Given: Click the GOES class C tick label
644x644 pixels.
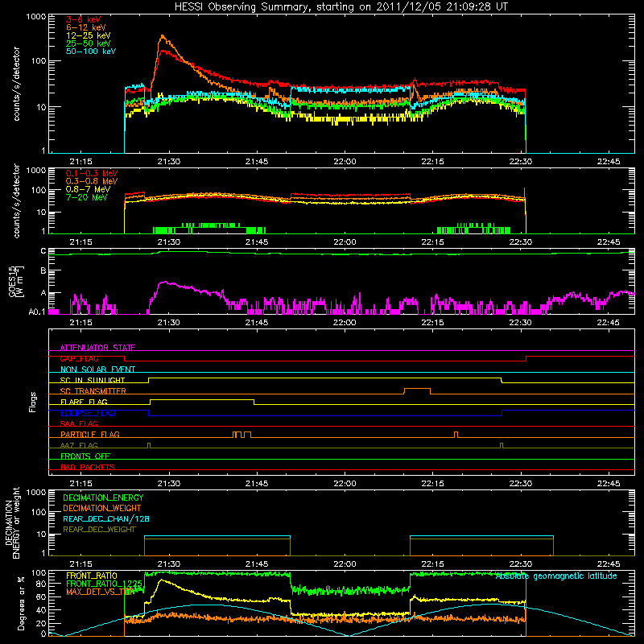Looking at the screenshot, I should pos(43,250).
